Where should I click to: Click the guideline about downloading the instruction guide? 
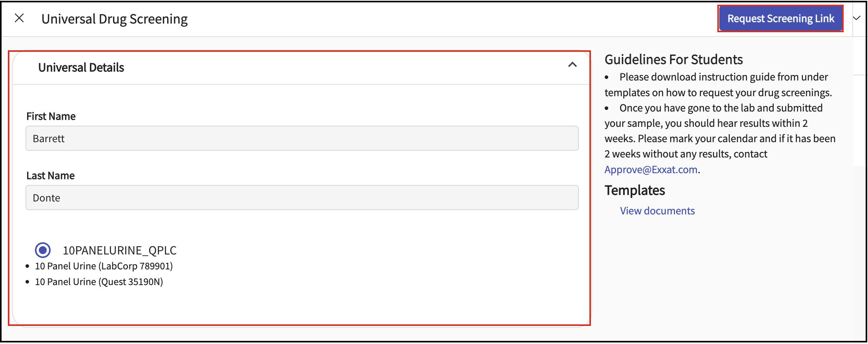(718, 85)
